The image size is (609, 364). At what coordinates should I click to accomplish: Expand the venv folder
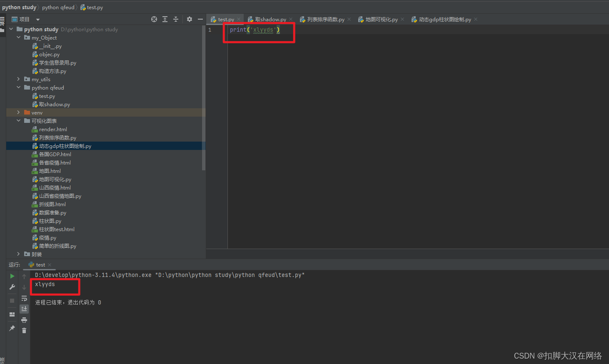tap(19, 112)
